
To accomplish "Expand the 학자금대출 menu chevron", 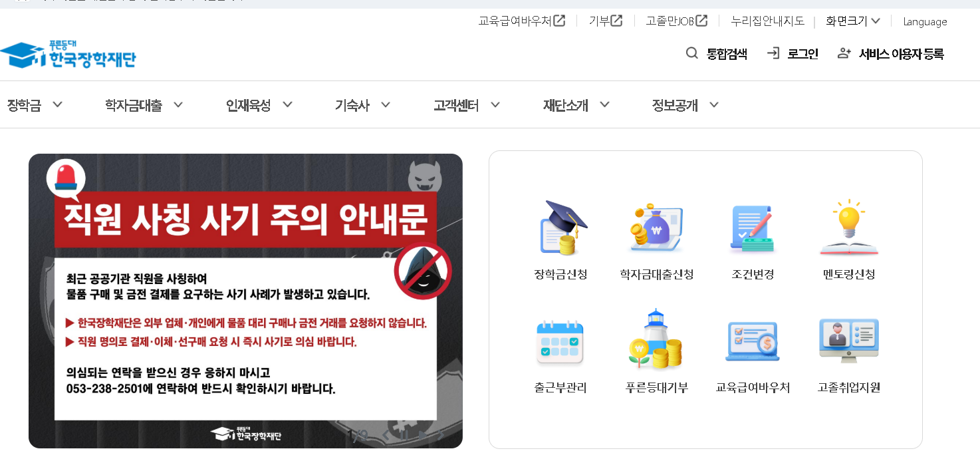I will (x=178, y=104).
